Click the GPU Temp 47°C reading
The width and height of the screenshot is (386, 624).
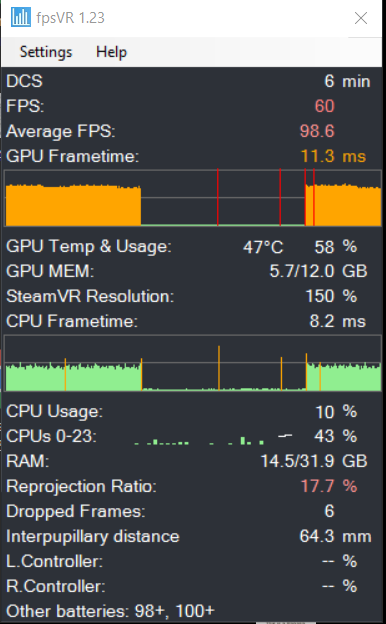tap(263, 247)
